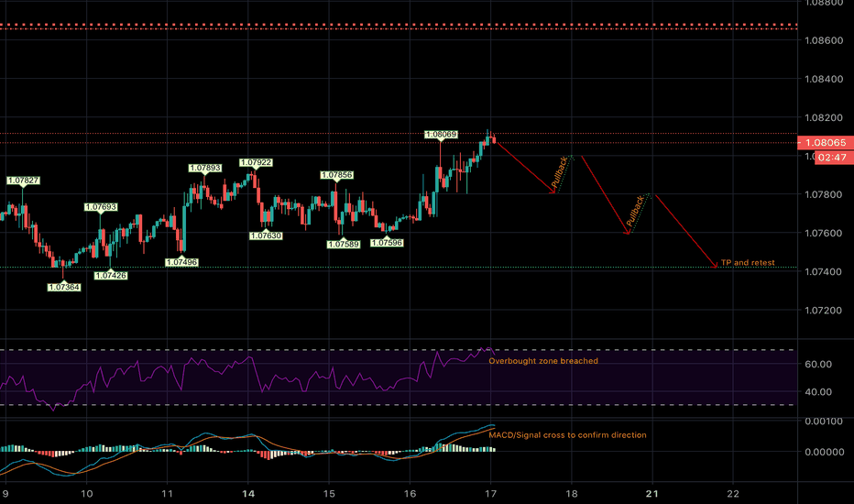Click the MACD scale value 0.00100

tap(824, 422)
